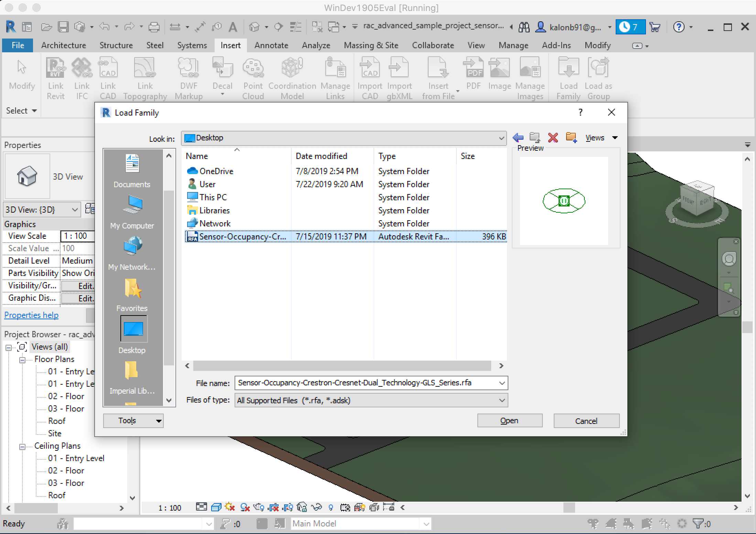The width and height of the screenshot is (756, 534).
Task: Collapse the Views (all) tree node
Action: pos(9,348)
